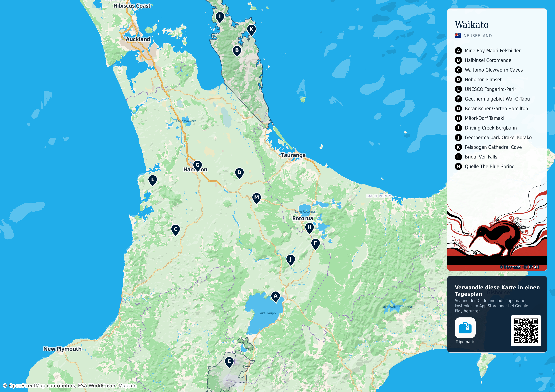Image resolution: width=555 pixels, height=392 pixels.
Task: Click the 'Tripomatic' label under app icon
Action: (465, 342)
